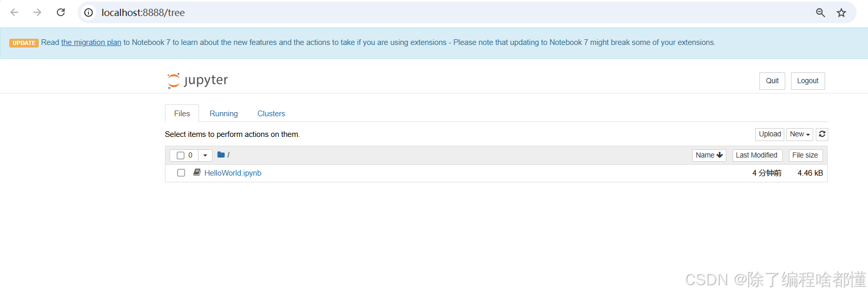This screenshot has height=295, width=868.
Task: Click the root slash breadcrumb
Action: click(x=229, y=155)
